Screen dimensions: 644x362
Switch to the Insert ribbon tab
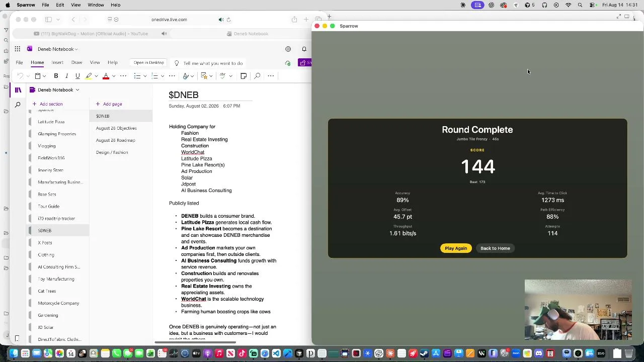coord(57,63)
